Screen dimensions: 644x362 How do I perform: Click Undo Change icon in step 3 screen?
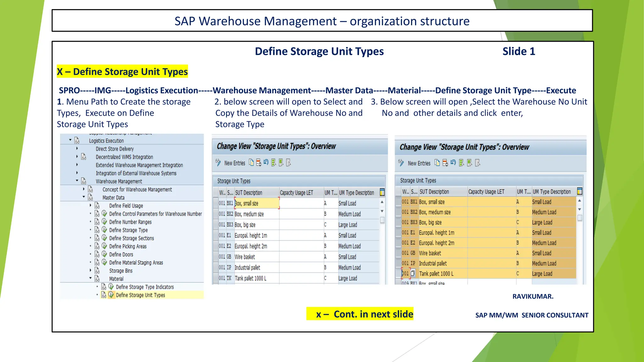pyautogui.click(x=453, y=163)
